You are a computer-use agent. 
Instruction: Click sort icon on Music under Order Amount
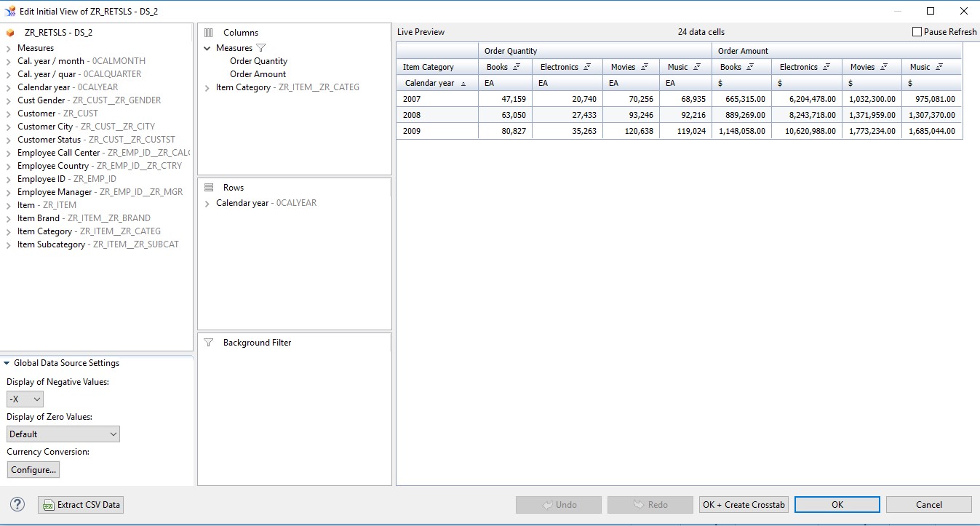click(x=939, y=67)
